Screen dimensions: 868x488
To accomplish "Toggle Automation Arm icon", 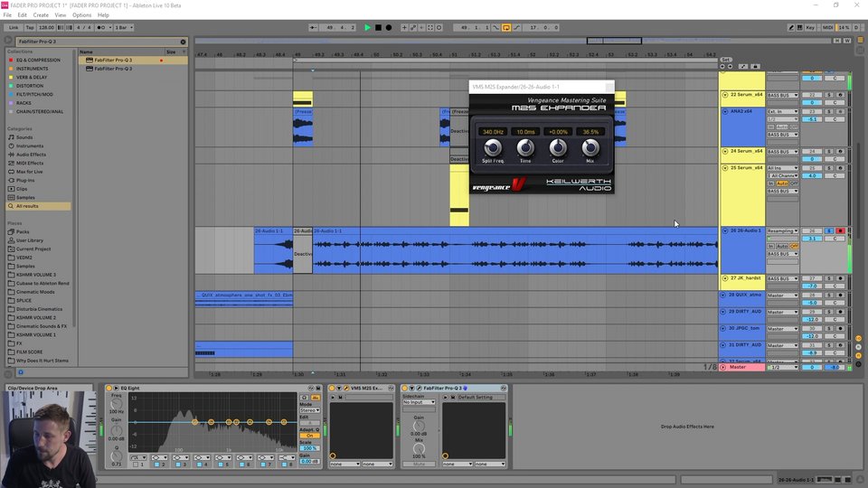I will [413, 27].
